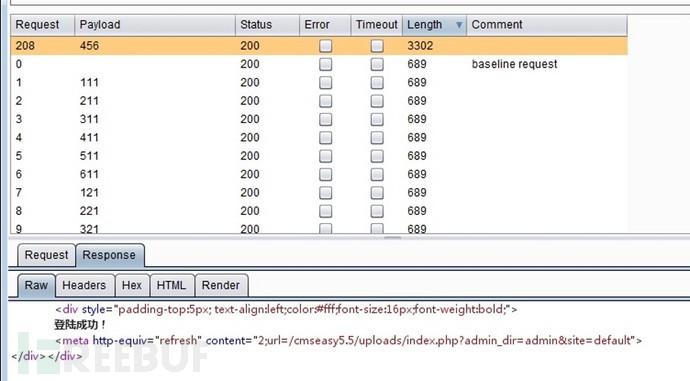The image size is (690, 381).
Task: Switch to the Response tab
Action: [x=109, y=255]
